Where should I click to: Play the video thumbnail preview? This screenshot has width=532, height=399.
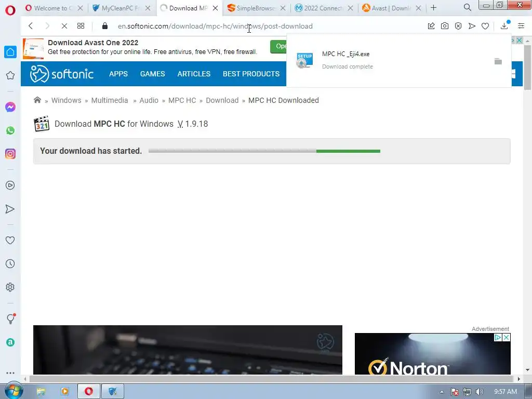(188, 350)
